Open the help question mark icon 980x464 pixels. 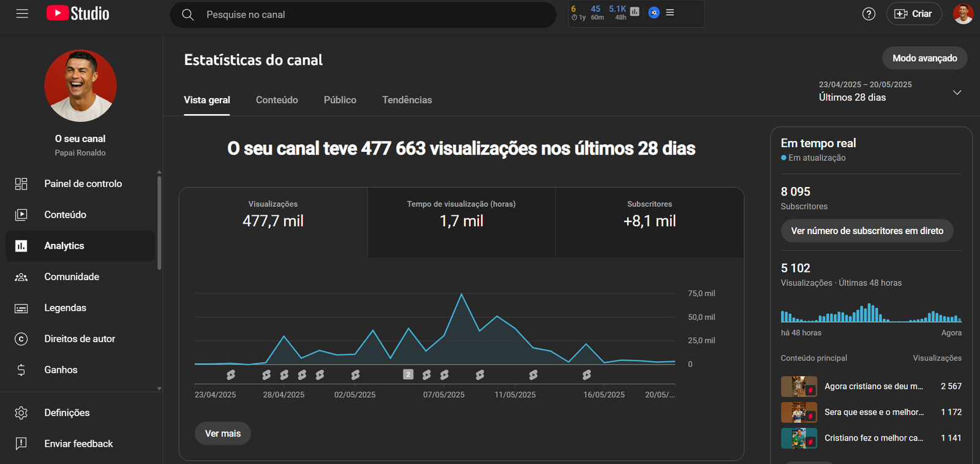pos(869,14)
